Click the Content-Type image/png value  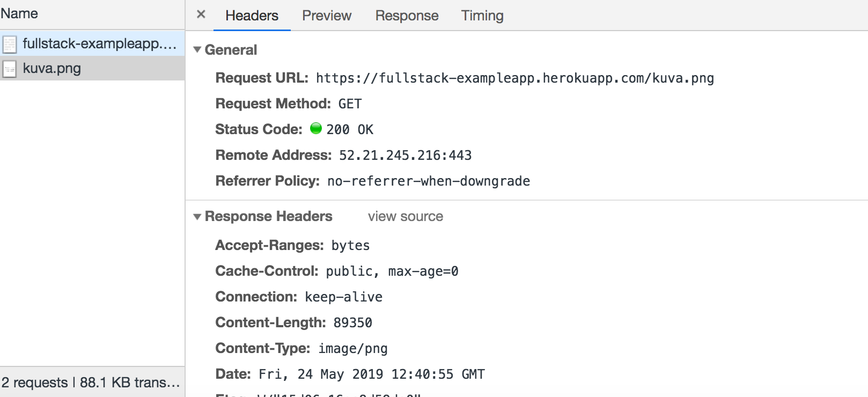(352, 349)
